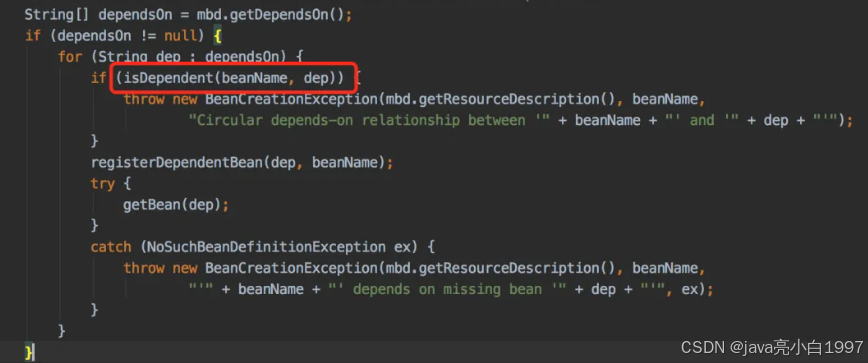Click the 'try {' keyword line
The height and width of the screenshot is (363, 868).
tap(111, 184)
